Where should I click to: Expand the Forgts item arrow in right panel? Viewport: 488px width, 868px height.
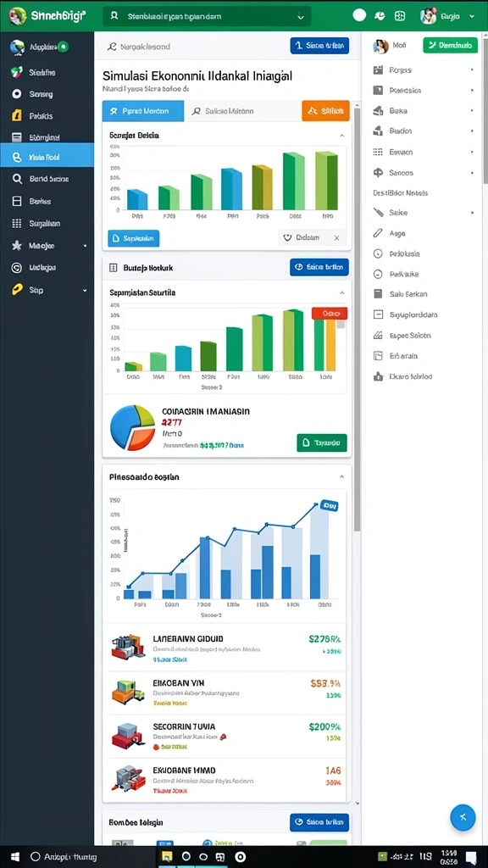[x=472, y=70]
